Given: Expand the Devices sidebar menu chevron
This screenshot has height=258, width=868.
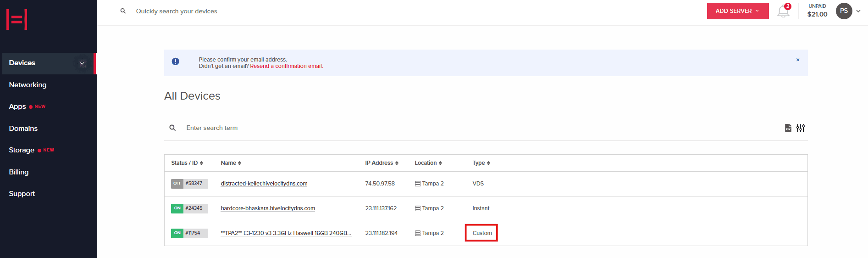Looking at the screenshot, I should [82, 63].
